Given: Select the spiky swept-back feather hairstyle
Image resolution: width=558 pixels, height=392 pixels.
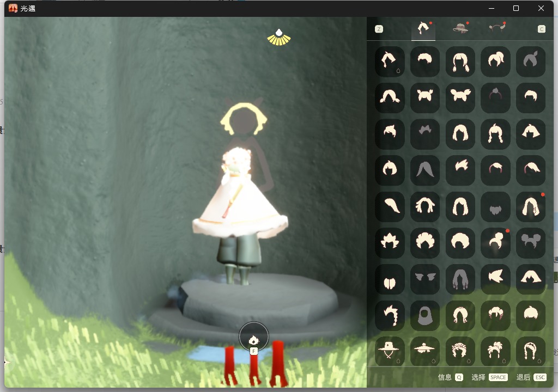Looking at the screenshot, I should coord(460,170).
